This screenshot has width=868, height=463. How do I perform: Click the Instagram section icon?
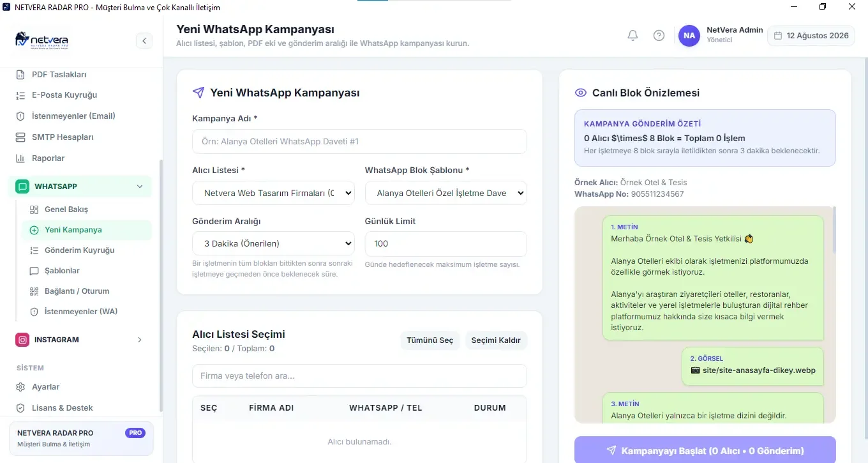pyautogui.click(x=22, y=340)
